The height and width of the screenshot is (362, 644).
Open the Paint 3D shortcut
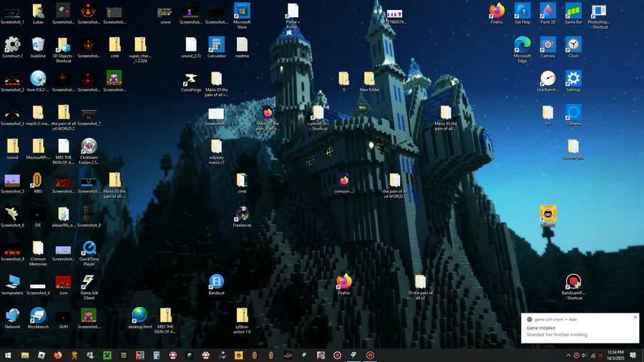pyautogui.click(x=547, y=13)
